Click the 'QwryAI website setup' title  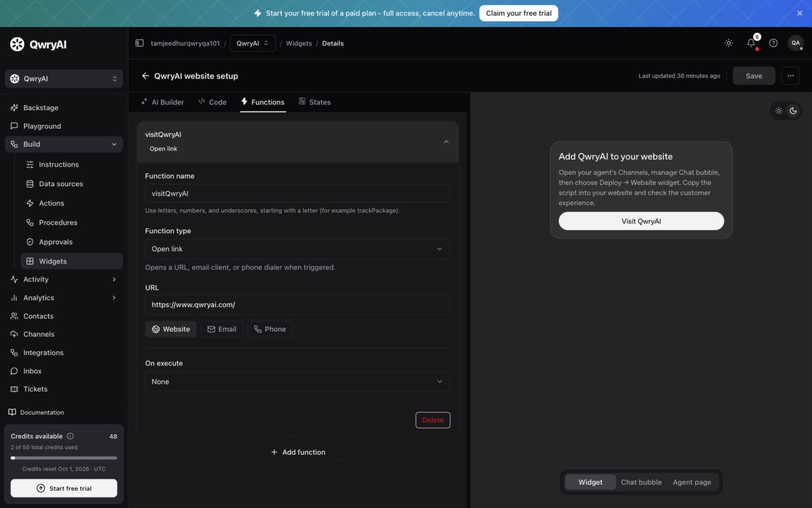click(x=196, y=76)
